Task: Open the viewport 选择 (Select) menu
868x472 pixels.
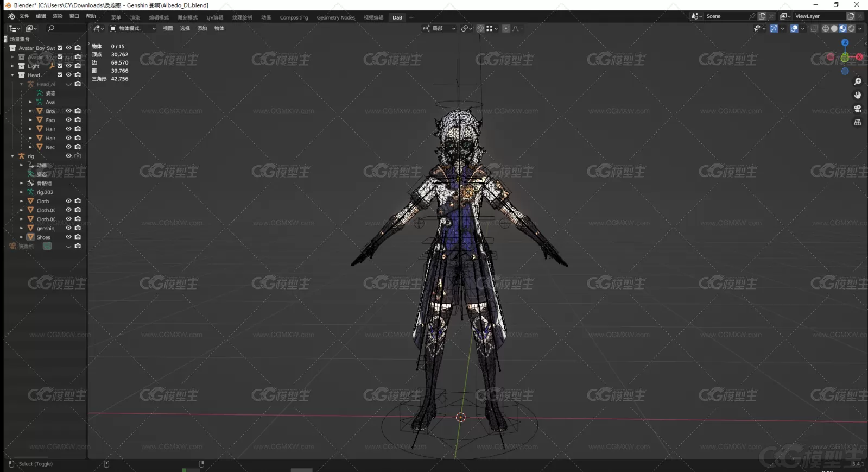Action: [x=185, y=28]
